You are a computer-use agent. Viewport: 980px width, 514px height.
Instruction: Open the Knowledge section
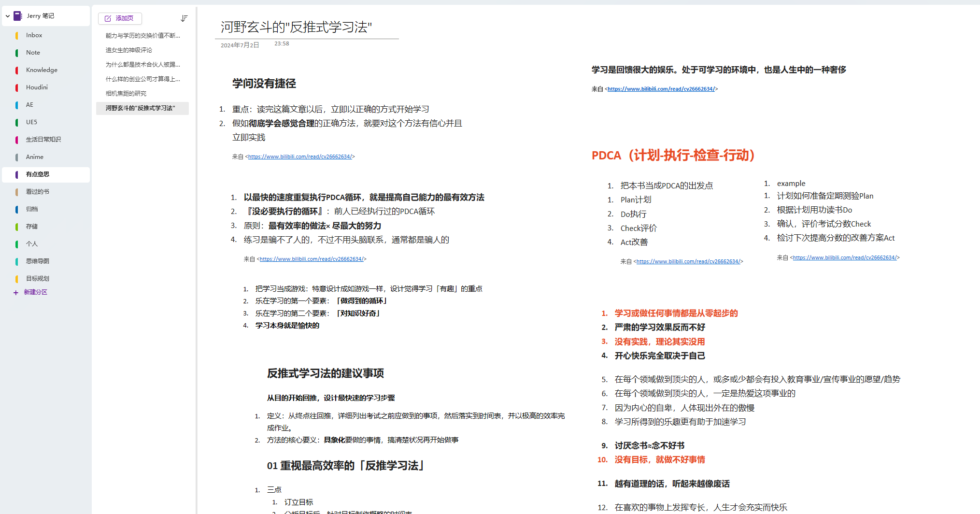pyautogui.click(x=42, y=70)
